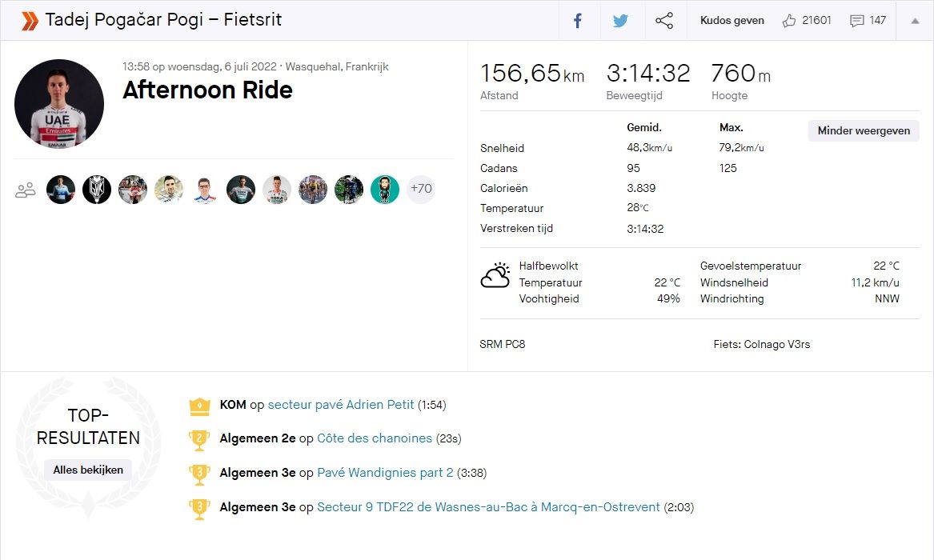Collapse the stats with Minder weergeven
This screenshot has height=560, width=934.
tap(863, 130)
